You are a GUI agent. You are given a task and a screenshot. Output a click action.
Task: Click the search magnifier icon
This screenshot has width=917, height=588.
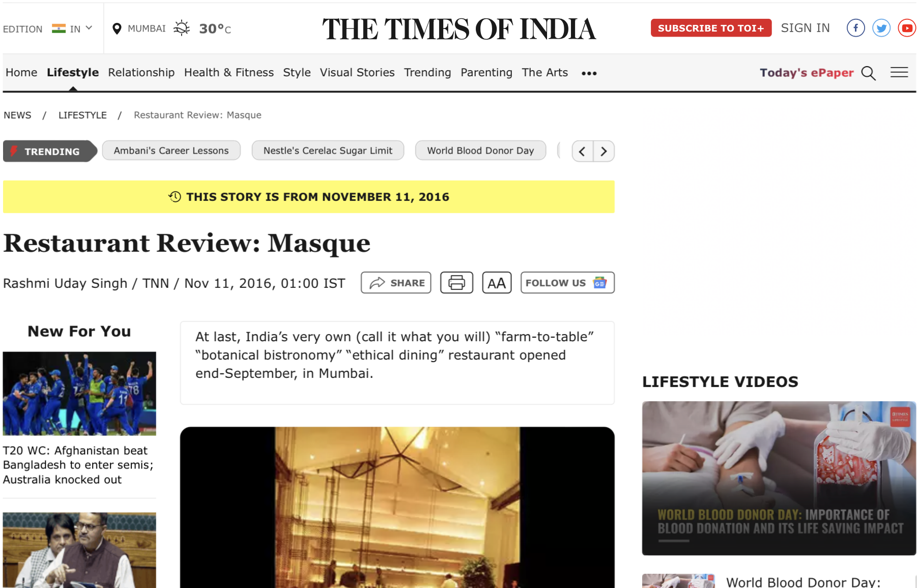(x=868, y=73)
